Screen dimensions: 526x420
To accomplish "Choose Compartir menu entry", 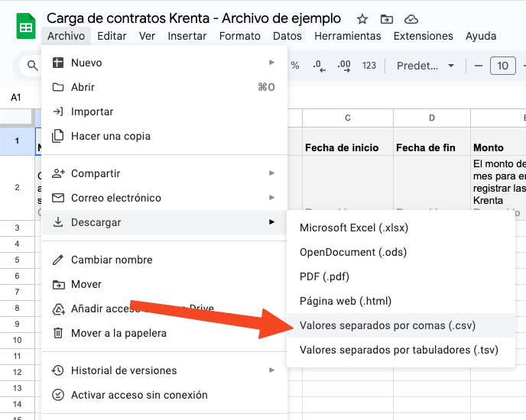I will (164, 173).
